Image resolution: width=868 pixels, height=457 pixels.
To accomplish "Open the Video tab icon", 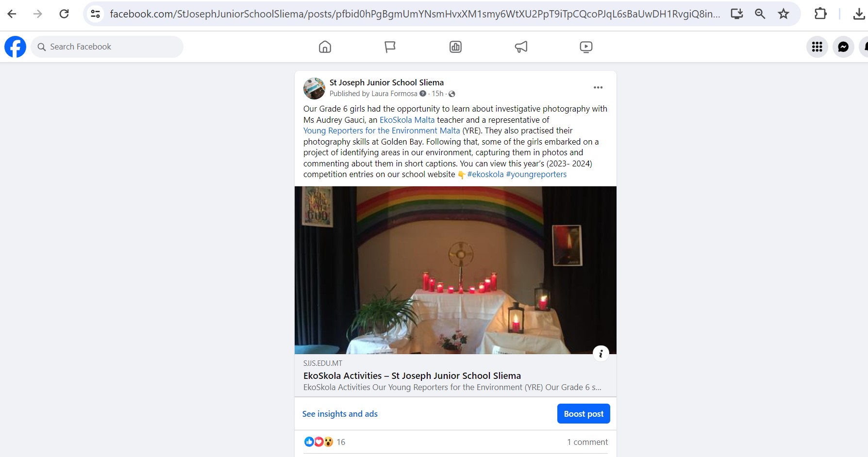I will pyautogui.click(x=586, y=47).
